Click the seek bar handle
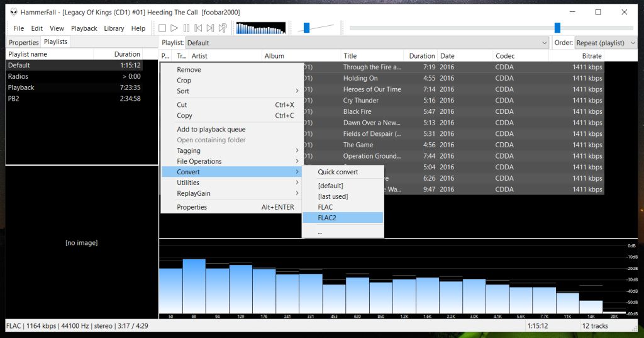Viewport: 644px width, 338px height. [557, 28]
